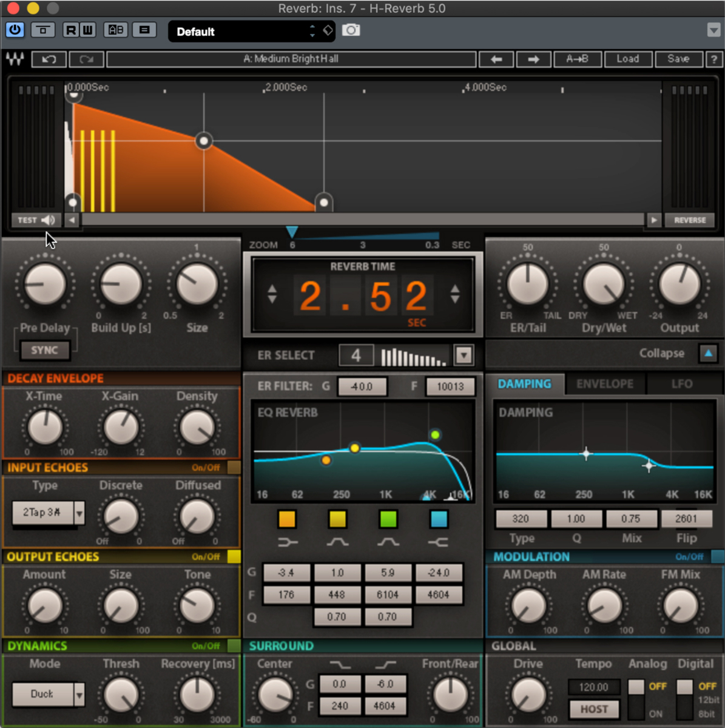Switch to the LFO tab
725x728 pixels.
coord(682,384)
